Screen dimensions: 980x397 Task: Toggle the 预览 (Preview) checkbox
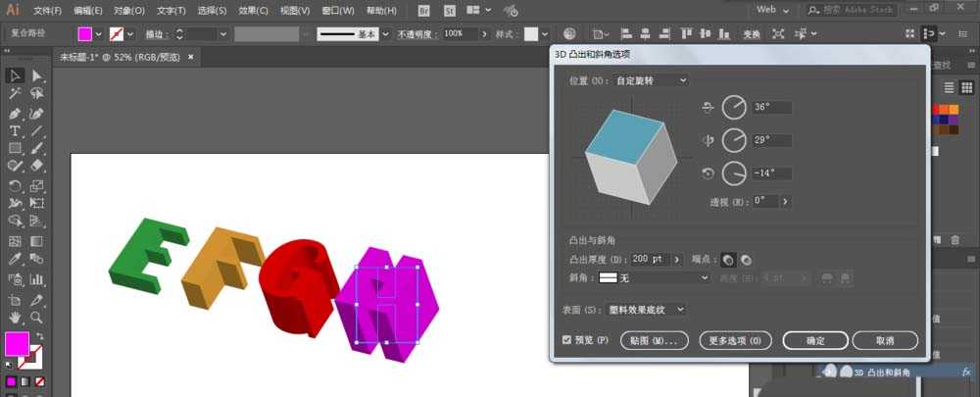coord(568,340)
